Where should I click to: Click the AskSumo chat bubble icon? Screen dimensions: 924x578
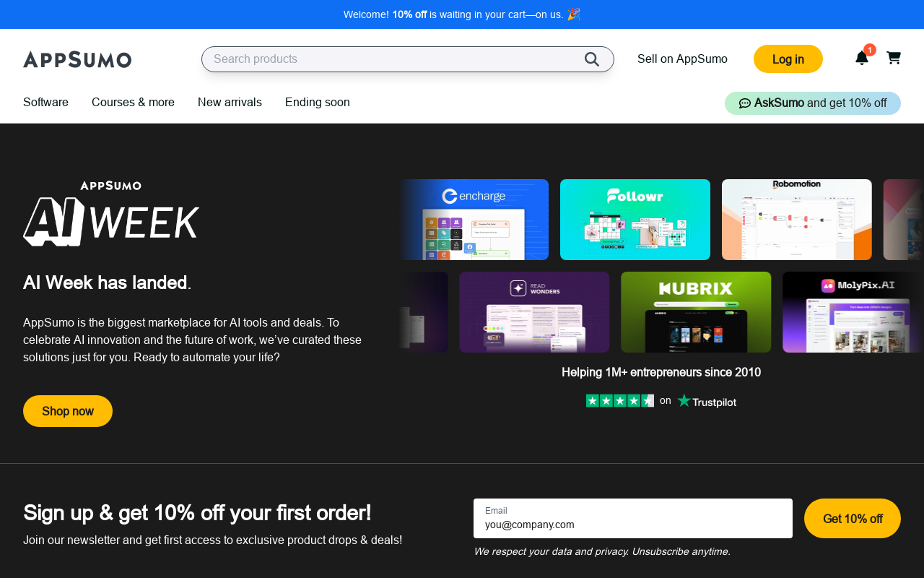pos(745,103)
